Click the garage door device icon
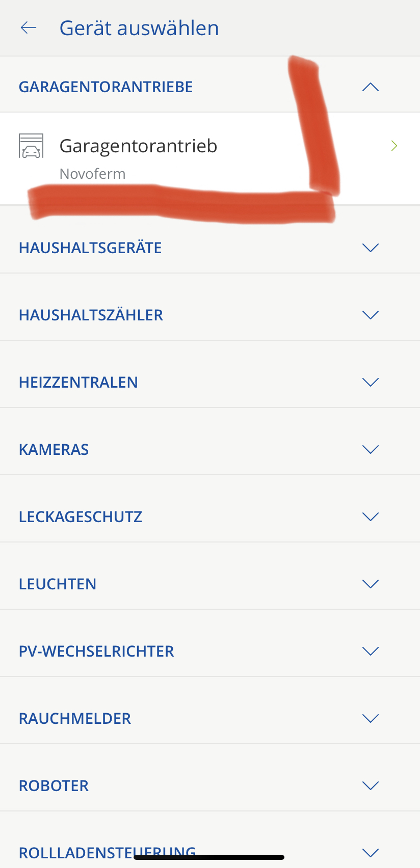420x868 pixels. [31, 146]
